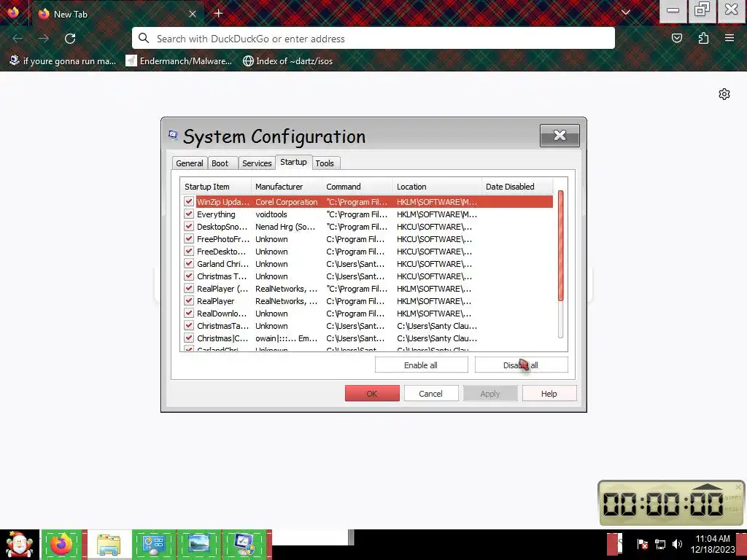Sort by Date Disabled column header
This screenshot has height=560, width=747.
click(517, 187)
